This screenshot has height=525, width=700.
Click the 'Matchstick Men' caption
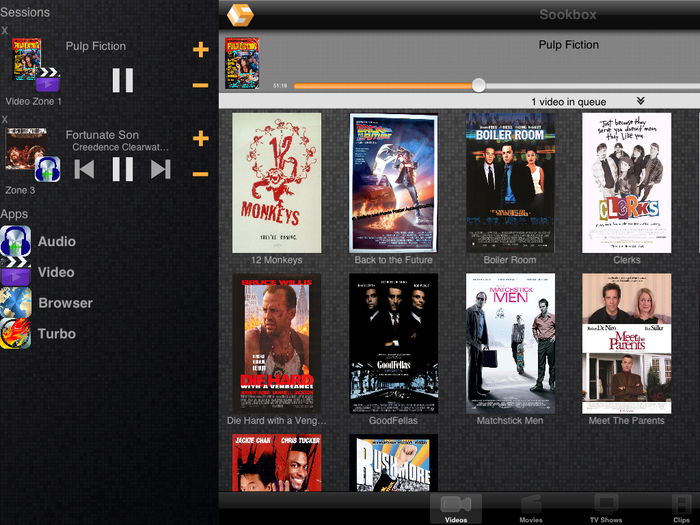[x=510, y=421]
